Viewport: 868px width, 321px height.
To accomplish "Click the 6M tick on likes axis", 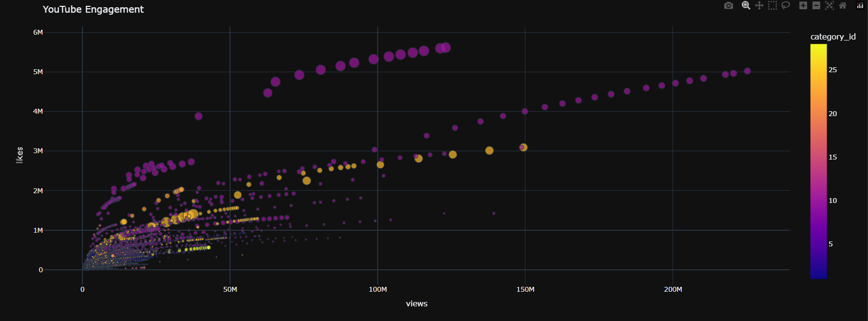I will tap(38, 32).
